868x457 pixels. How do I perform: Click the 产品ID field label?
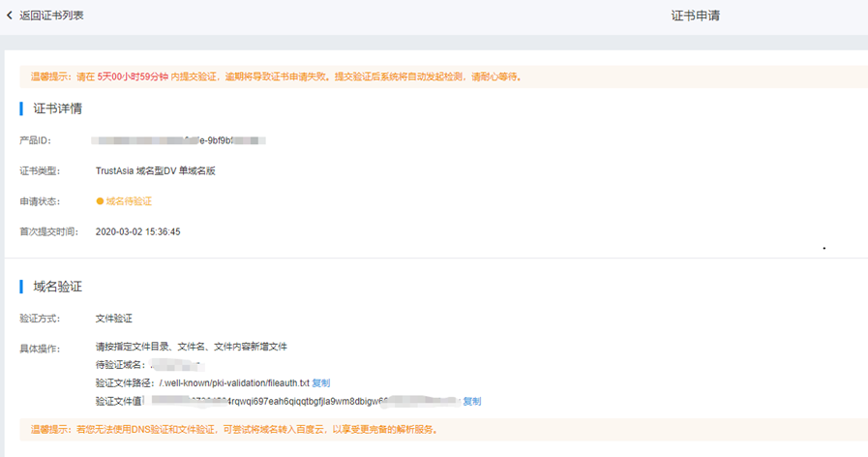coord(35,140)
